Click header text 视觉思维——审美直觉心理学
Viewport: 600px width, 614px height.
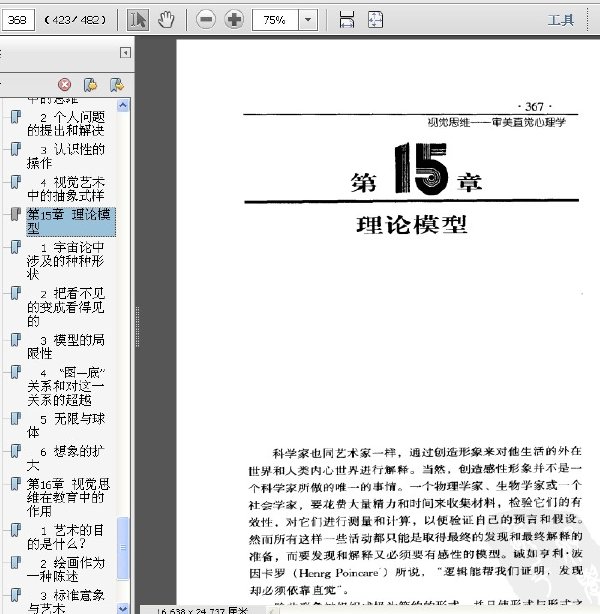coord(497,123)
